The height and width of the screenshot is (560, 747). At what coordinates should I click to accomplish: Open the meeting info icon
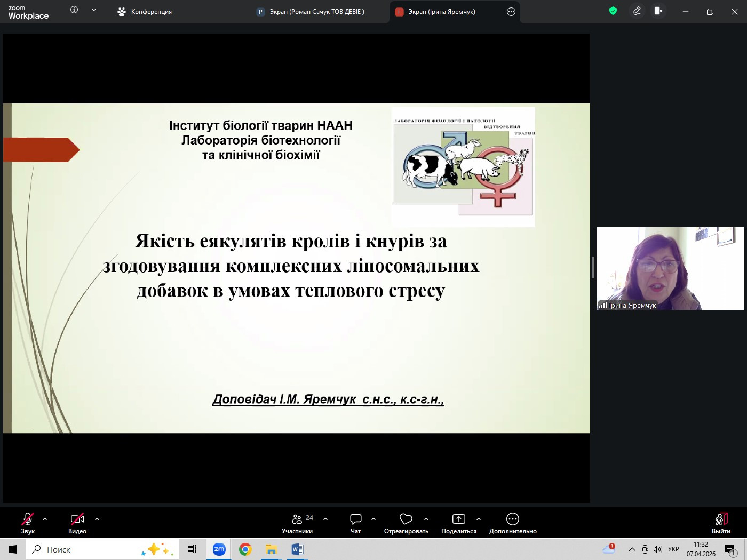74,10
